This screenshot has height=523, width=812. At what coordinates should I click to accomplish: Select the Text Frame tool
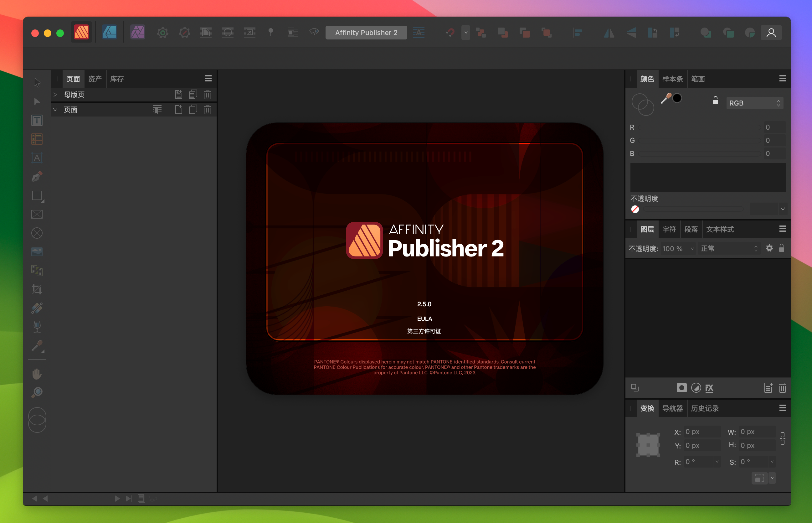[38, 122]
